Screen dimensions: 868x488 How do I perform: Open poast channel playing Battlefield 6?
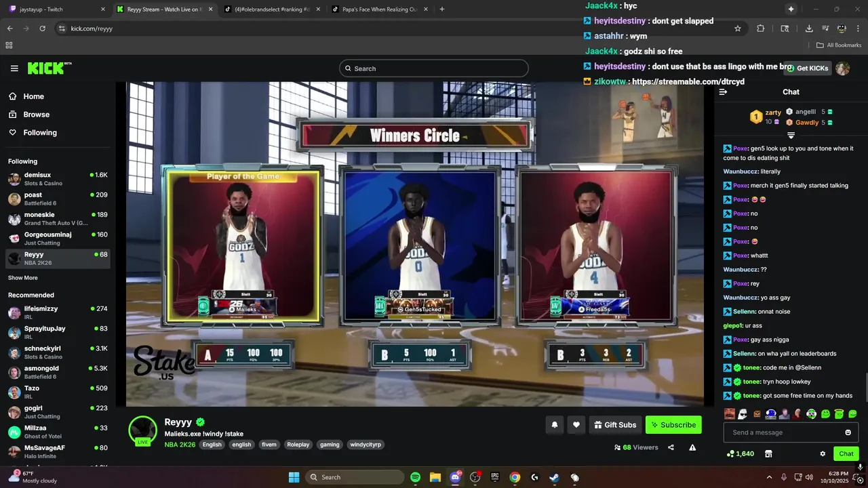58,199
